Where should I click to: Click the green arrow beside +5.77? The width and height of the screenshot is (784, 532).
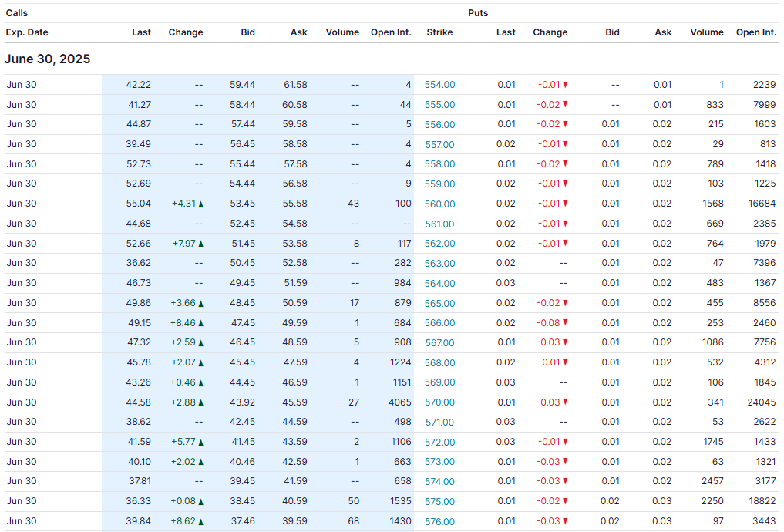pyautogui.click(x=200, y=442)
